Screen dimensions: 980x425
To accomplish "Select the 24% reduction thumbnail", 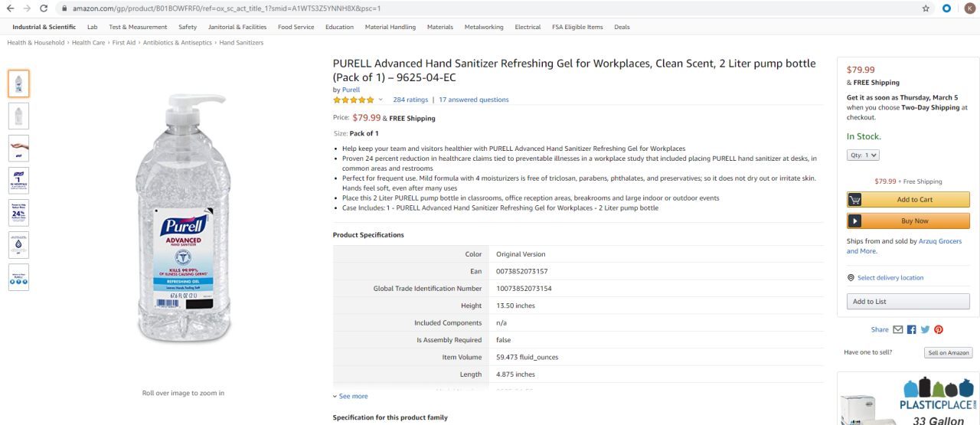I will 18,212.
